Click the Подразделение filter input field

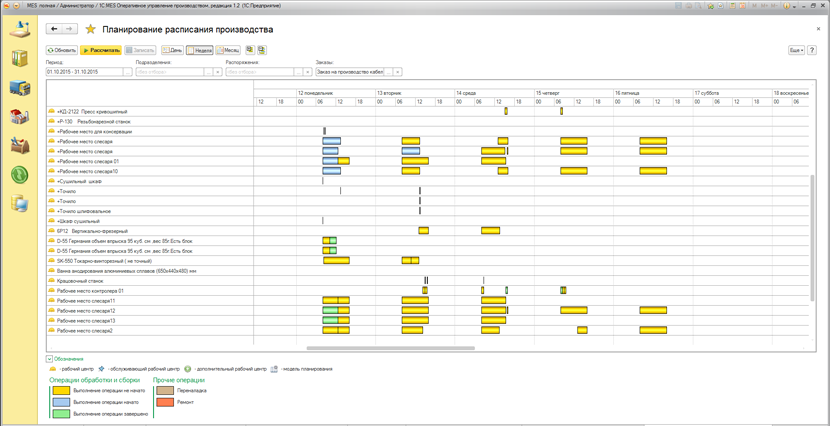[170, 72]
